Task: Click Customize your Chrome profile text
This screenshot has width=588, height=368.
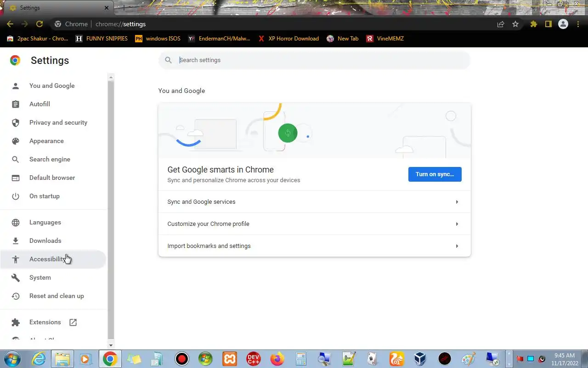Action: [x=208, y=224]
